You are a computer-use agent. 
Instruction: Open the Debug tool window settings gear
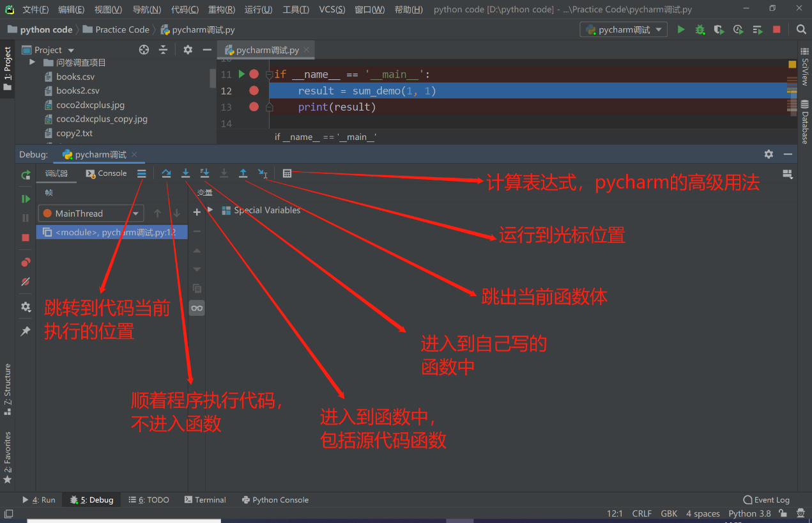769,154
